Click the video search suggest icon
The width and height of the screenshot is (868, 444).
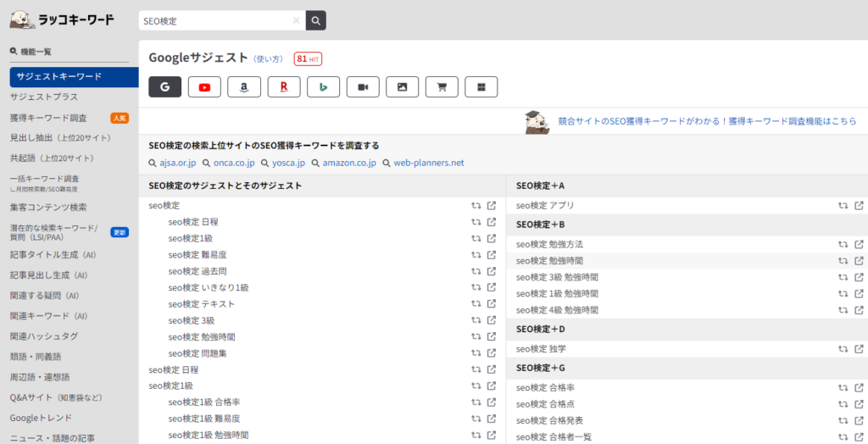click(x=363, y=86)
